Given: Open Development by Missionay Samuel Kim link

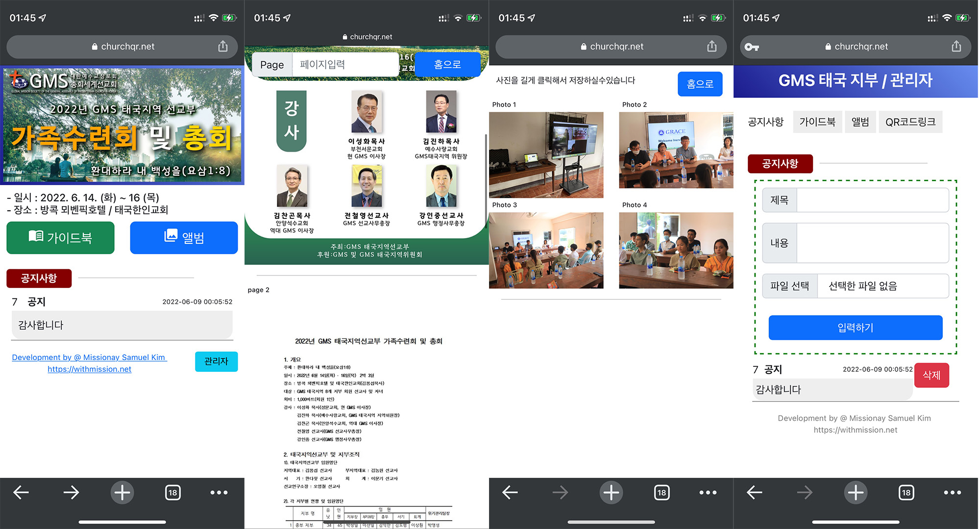Looking at the screenshot, I should tap(89, 357).
